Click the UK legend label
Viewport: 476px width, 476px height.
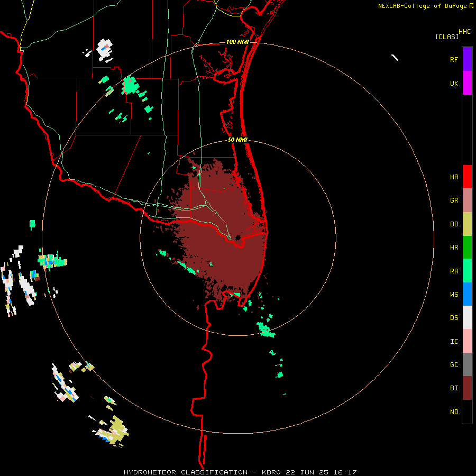pyautogui.click(x=454, y=83)
